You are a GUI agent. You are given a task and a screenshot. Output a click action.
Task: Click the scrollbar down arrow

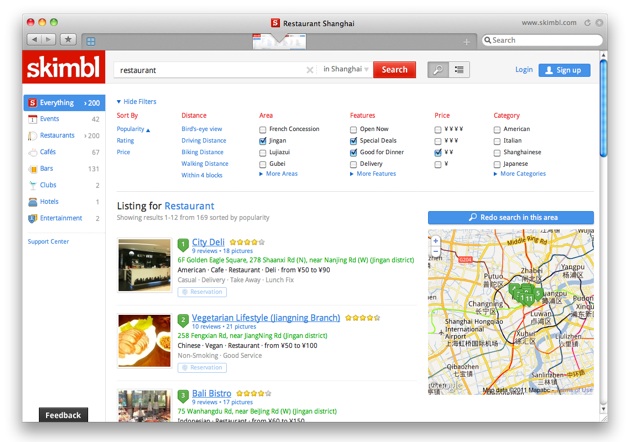603,409
